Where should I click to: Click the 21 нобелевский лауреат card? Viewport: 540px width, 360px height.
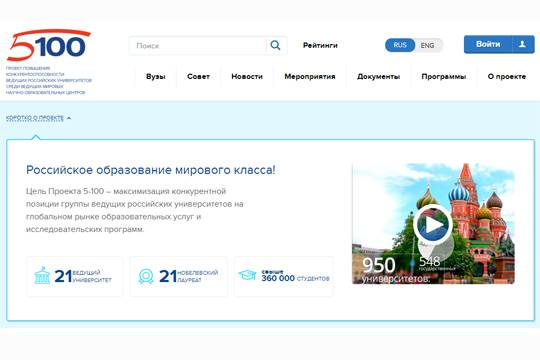(x=179, y=276)
